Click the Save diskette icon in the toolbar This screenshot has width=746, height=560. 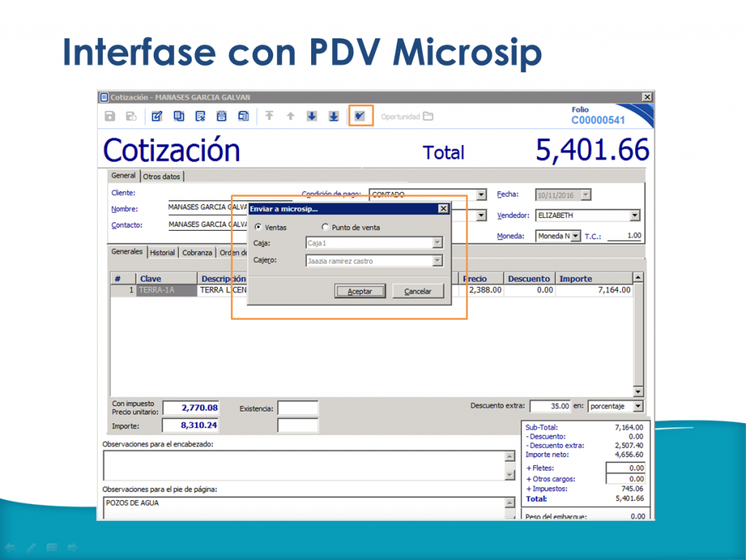coord(110,116)
